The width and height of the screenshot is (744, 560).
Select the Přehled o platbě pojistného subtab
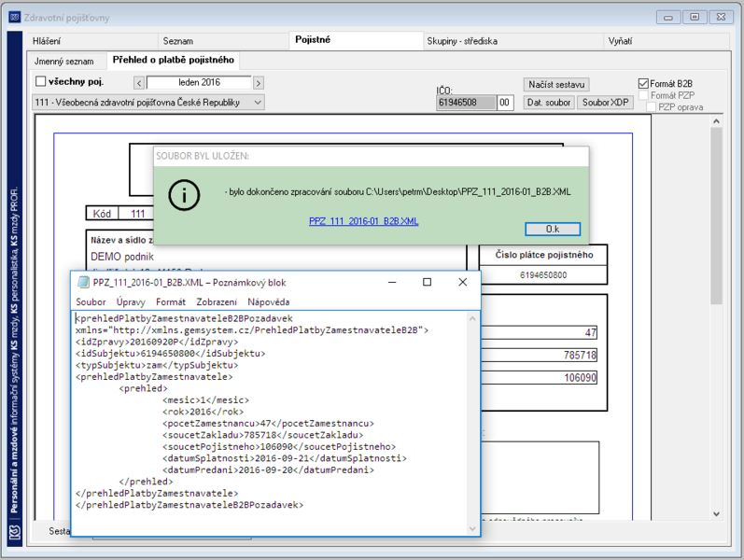(x=174, y=60)
